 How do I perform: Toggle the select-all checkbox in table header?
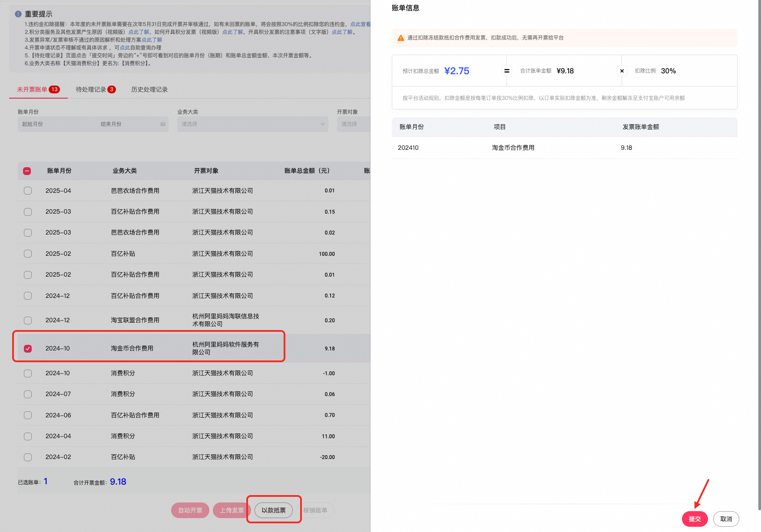[x=27, y=171]
